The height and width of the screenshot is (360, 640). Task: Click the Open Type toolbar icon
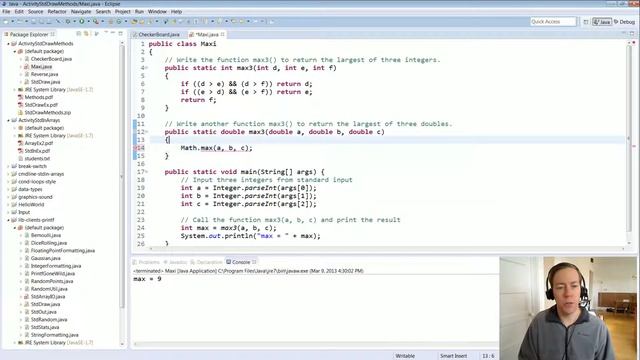tap(134, 21)
